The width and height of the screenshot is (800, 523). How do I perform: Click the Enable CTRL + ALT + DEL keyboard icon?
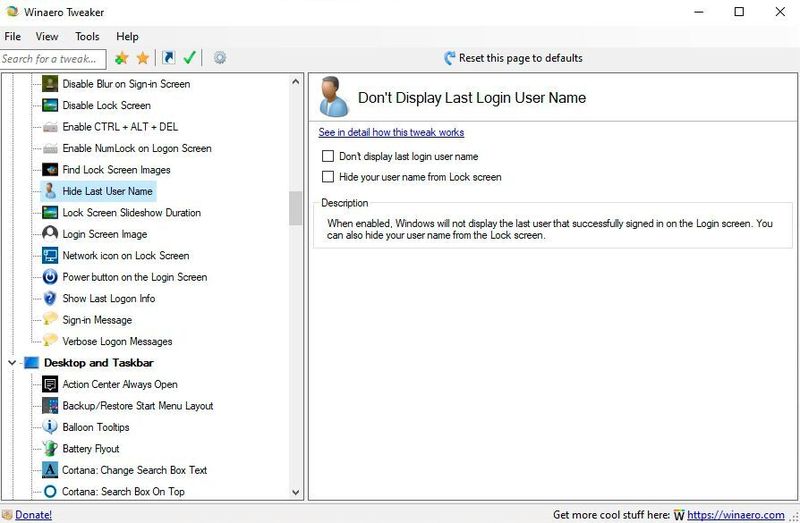coord(50,127)
